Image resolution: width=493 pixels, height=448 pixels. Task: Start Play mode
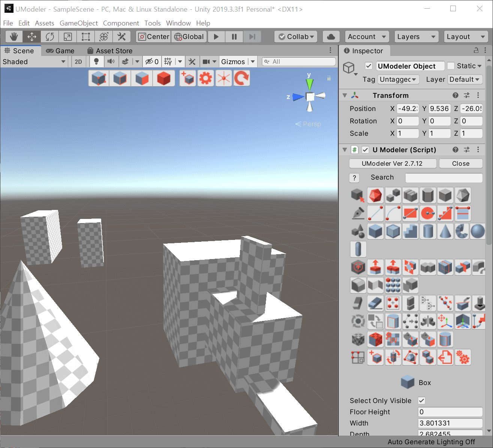coord(216,37)
